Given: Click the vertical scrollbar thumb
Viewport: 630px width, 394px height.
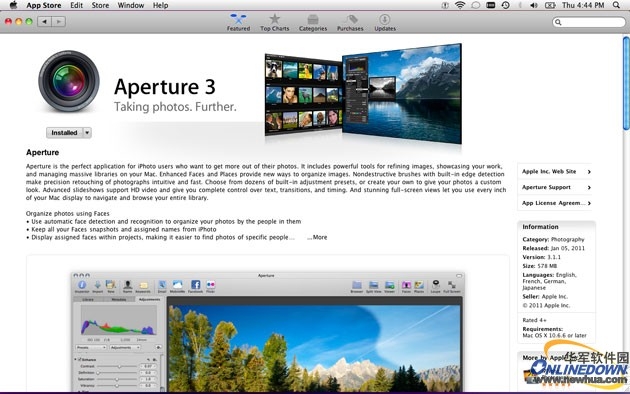Looking at the screenshot, I should coord(626,83).
